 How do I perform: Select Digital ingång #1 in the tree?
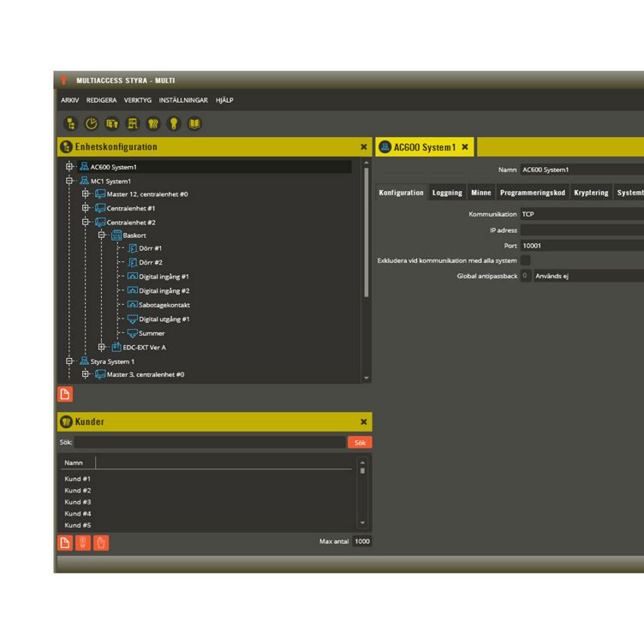(164, 277)
